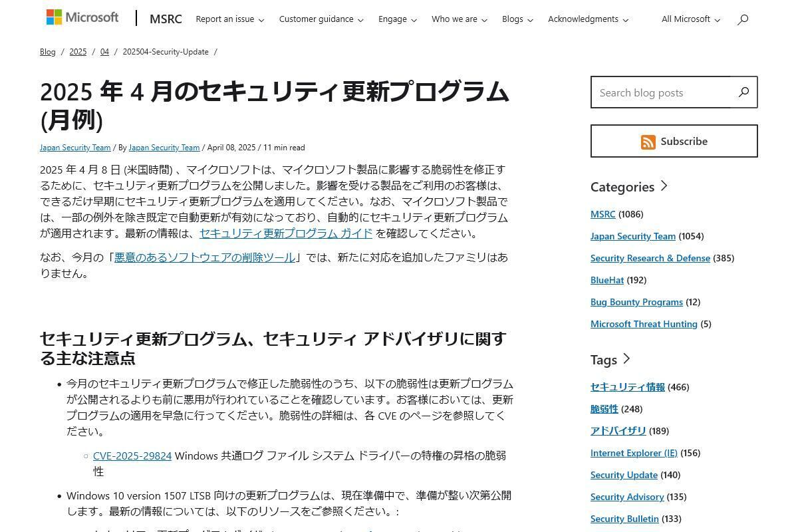Open the Security Advisory tag
The width and height of the screenshot is (798, 532).
pyautogui.click(x=627, y=497)
